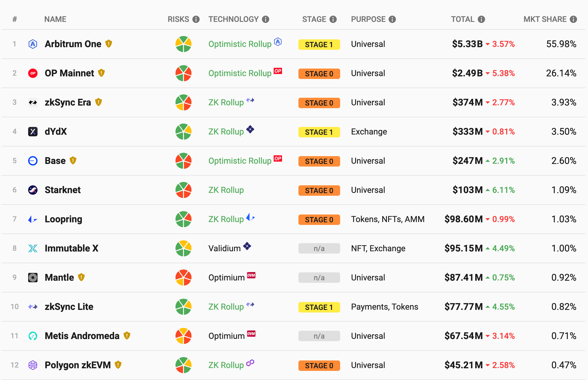Click the $67.54M total for Metis Andromeda
Screen dimensions: 588x380
[464, 336]
